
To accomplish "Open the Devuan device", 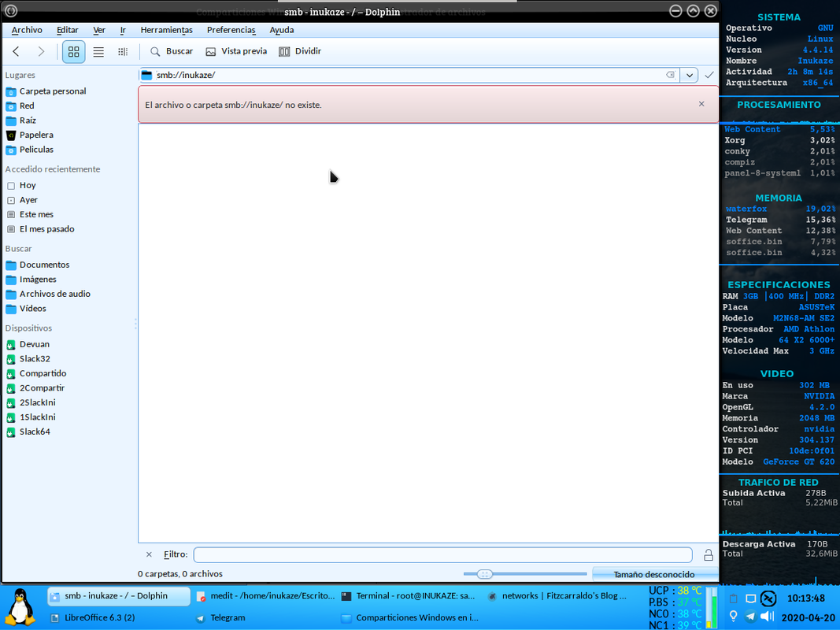I will [28, 344].
